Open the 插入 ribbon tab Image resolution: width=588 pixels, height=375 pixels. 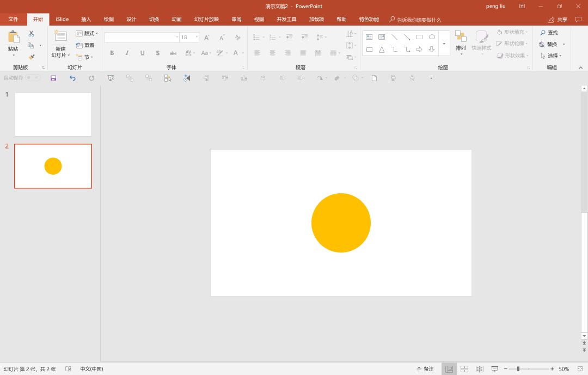(86, 20)
